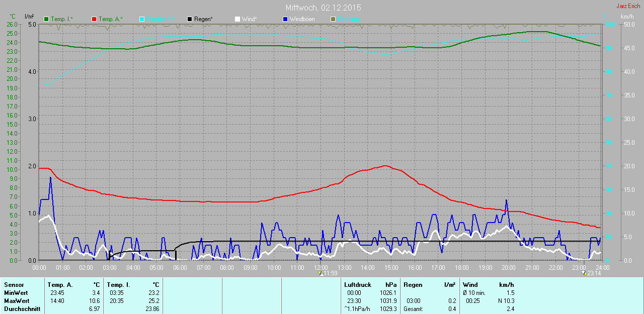
Task: Click the '12:00' time axis label
Action: [321, 267]
